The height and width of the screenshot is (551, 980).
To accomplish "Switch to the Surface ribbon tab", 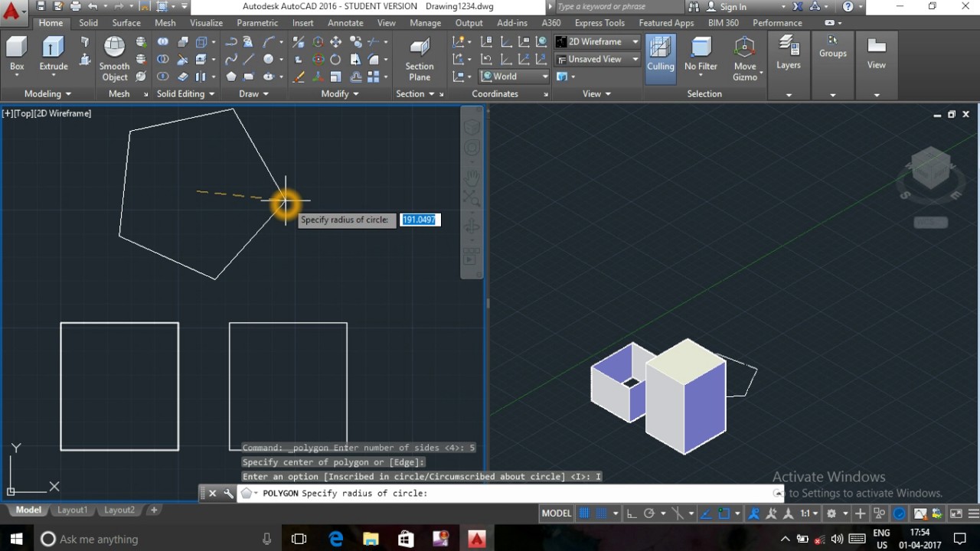I will pyautogui.click(x=126, y=23).
